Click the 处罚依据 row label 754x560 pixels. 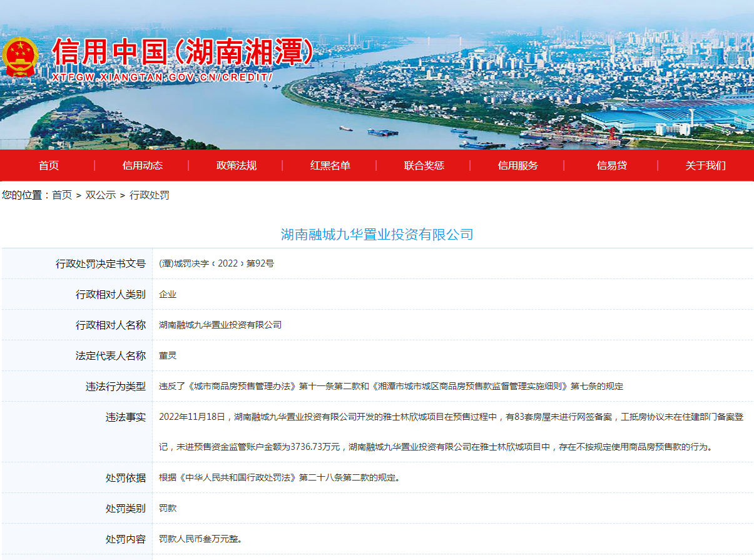[126, 477]
